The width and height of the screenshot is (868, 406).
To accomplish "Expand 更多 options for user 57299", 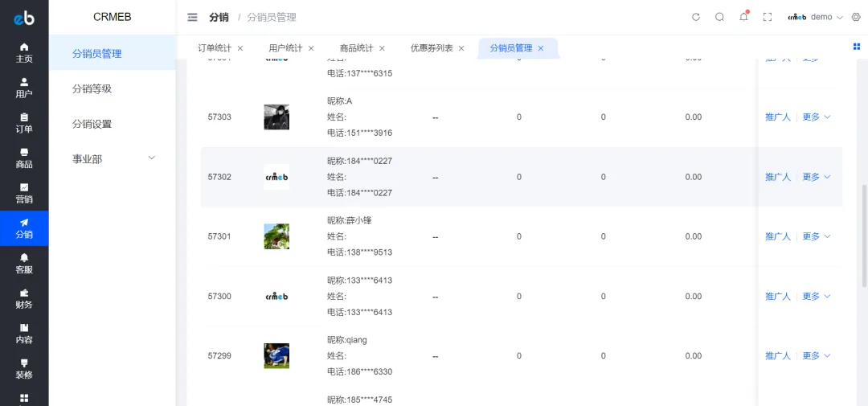I will (x=816, y=356).
